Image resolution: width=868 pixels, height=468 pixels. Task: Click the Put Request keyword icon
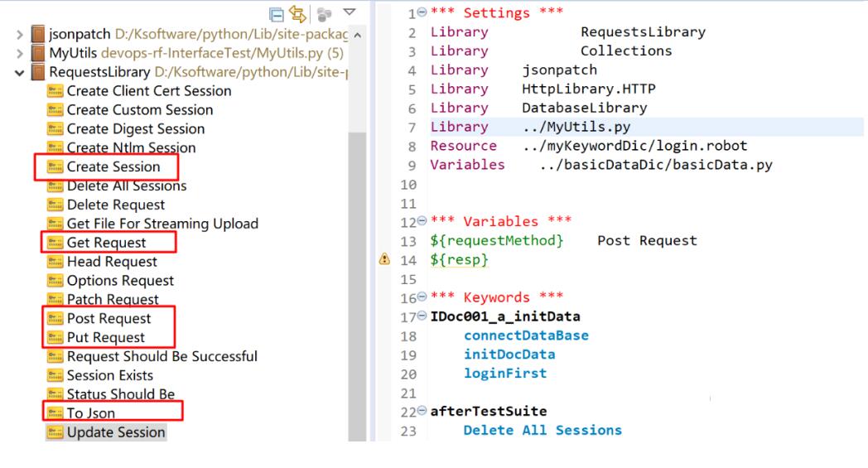coord(56,338)
